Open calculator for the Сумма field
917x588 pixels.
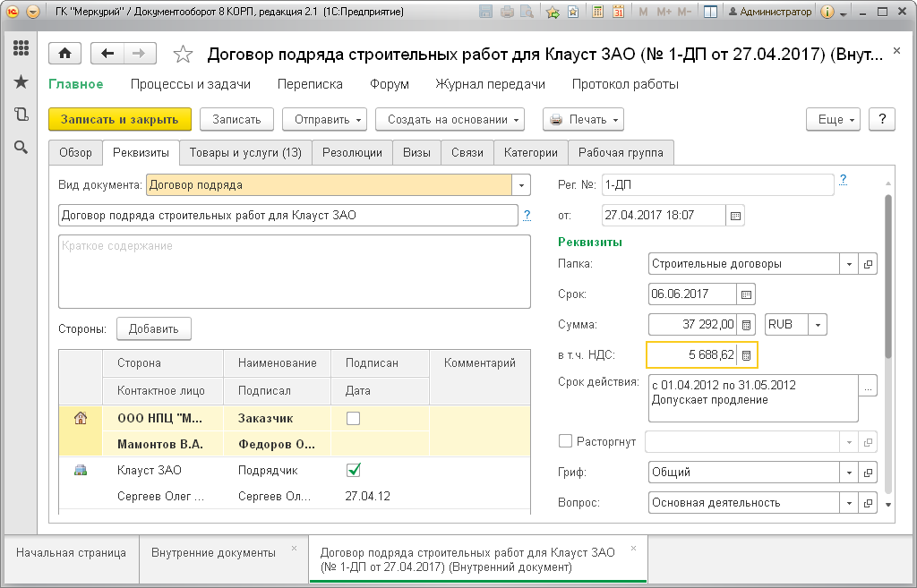pos(746,324)
